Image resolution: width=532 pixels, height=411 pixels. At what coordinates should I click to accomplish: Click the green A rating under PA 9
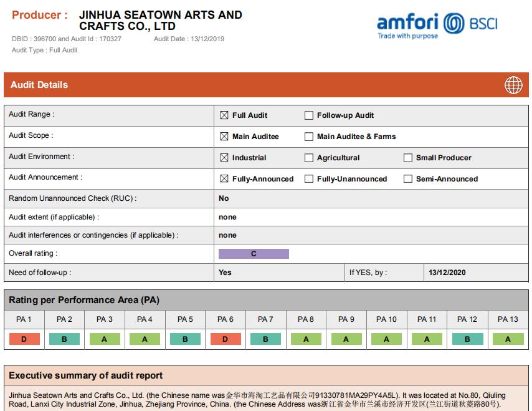coord(346,339)
